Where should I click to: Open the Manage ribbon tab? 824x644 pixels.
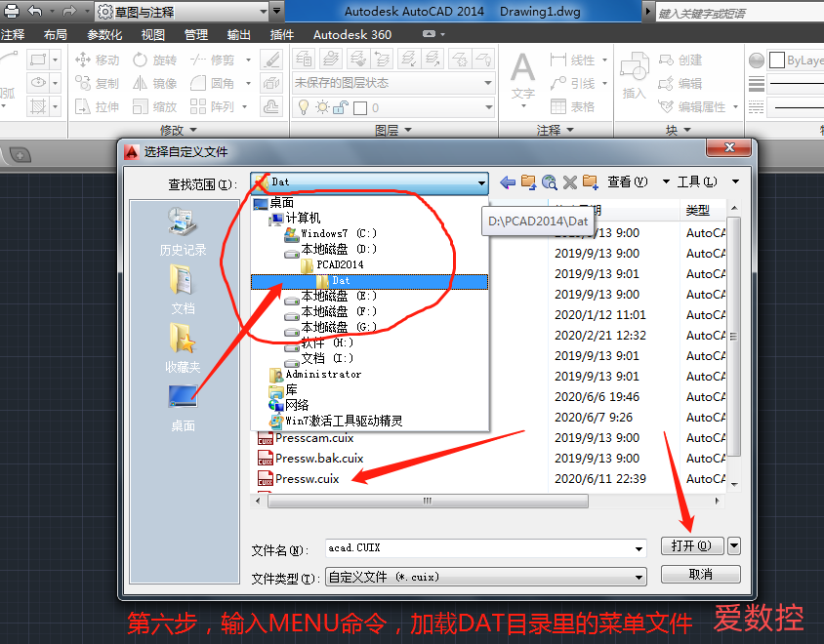(x=196, y=35)
